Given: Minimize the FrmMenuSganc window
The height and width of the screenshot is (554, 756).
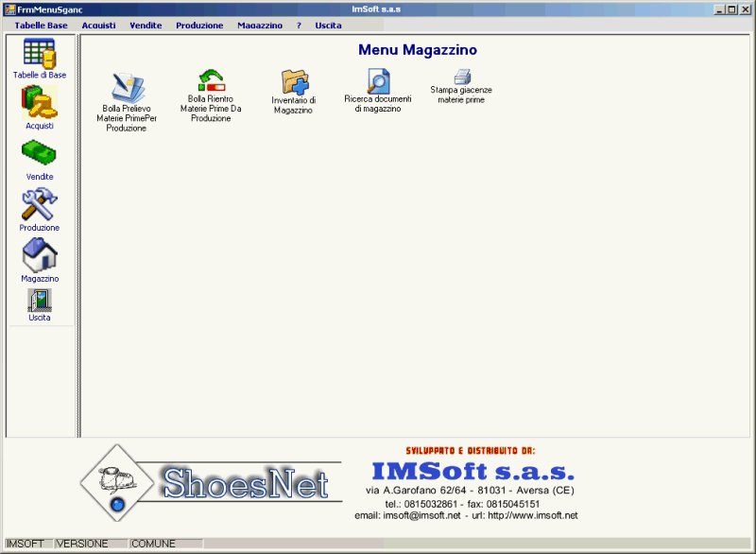Looking at the screenshot, I should [x=720, y=9].
